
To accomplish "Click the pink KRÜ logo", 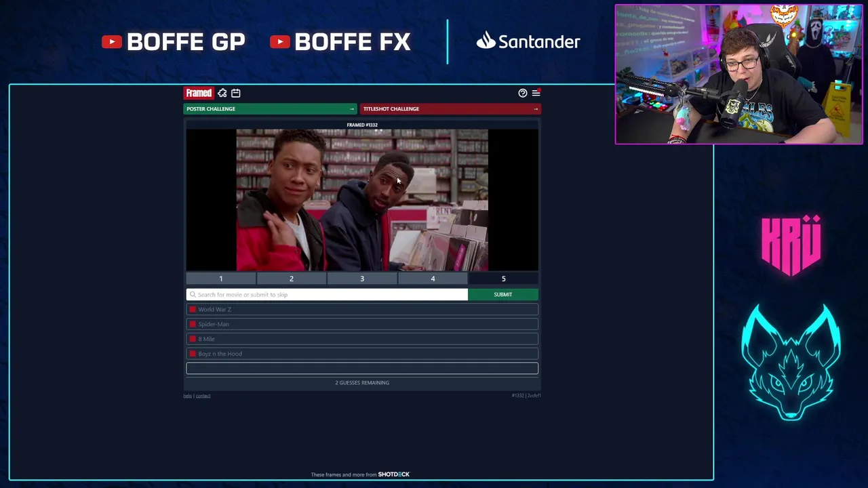I will (x=791, y=245).
